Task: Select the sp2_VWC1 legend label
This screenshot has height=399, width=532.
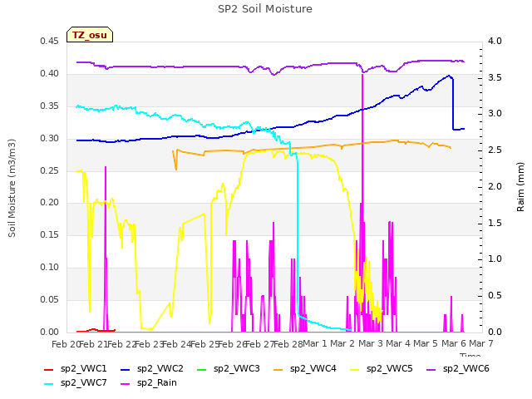Action: (83, 369)
